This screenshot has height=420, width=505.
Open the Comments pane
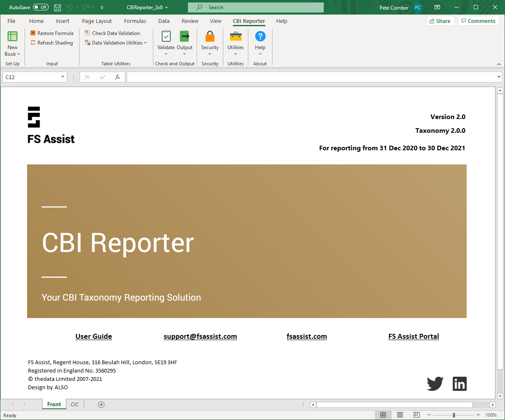click(x=478, y=21)
